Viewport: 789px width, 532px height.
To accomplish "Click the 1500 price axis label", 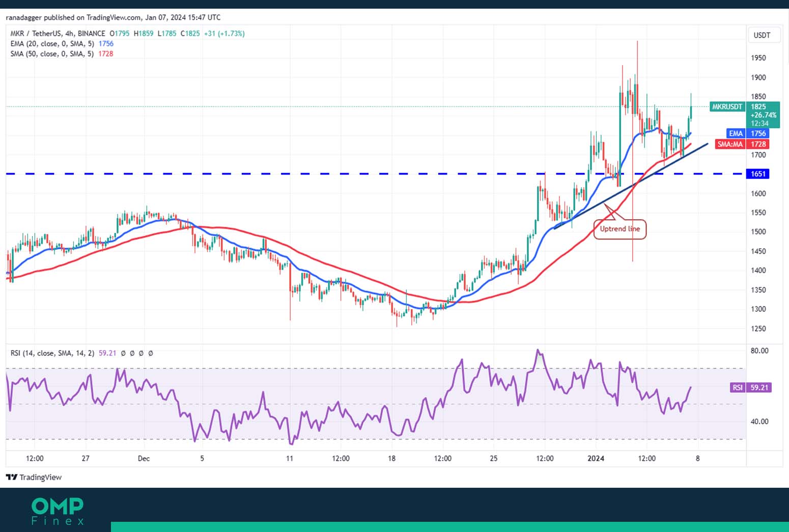I will [x=758, y=231].
